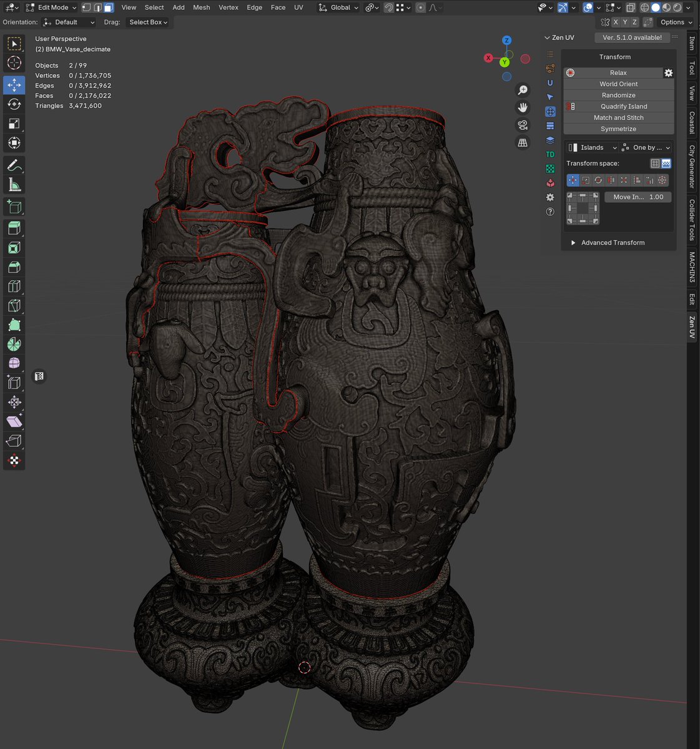Image resolution: width=700 pixels, height=749 pixels.
Task: Enable face select mode
Action: (x=109, y=7)
